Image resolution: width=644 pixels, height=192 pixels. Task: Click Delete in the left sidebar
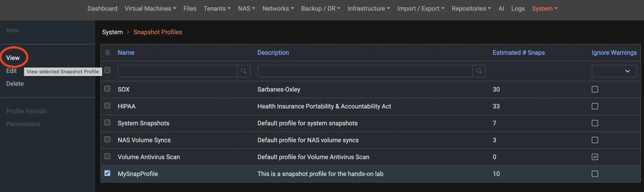click(x=15, y=84)
